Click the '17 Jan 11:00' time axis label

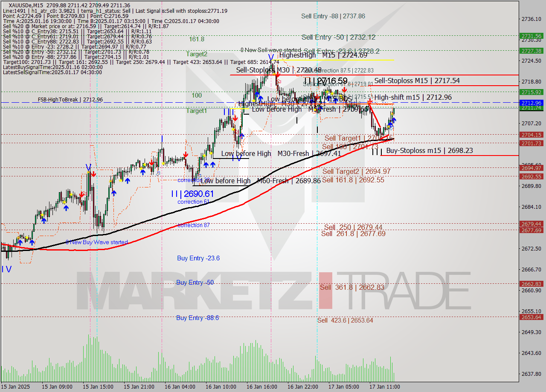coord(384,387)
